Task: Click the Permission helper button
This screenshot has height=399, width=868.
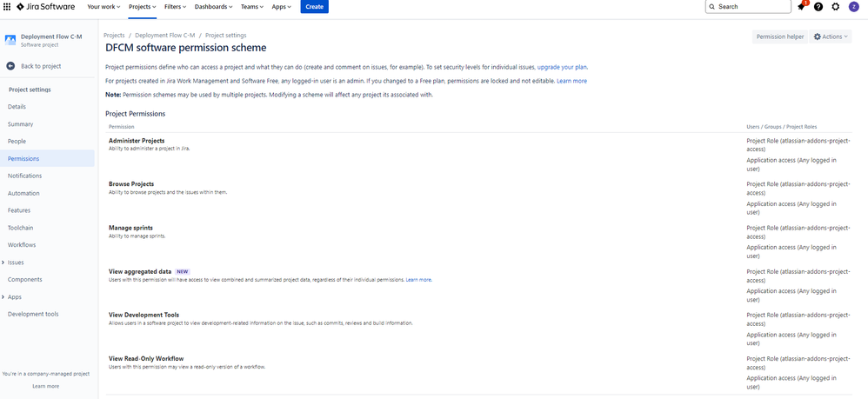Action: 779,37
